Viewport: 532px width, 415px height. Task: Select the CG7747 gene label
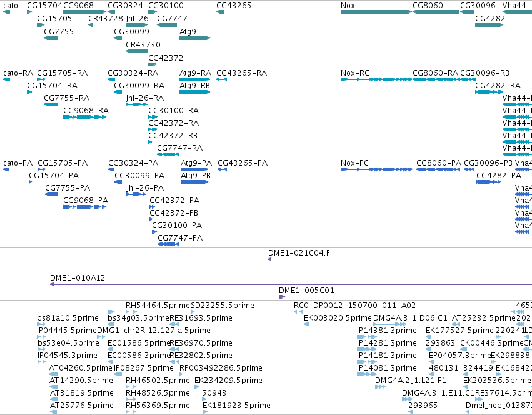point(172,19)
